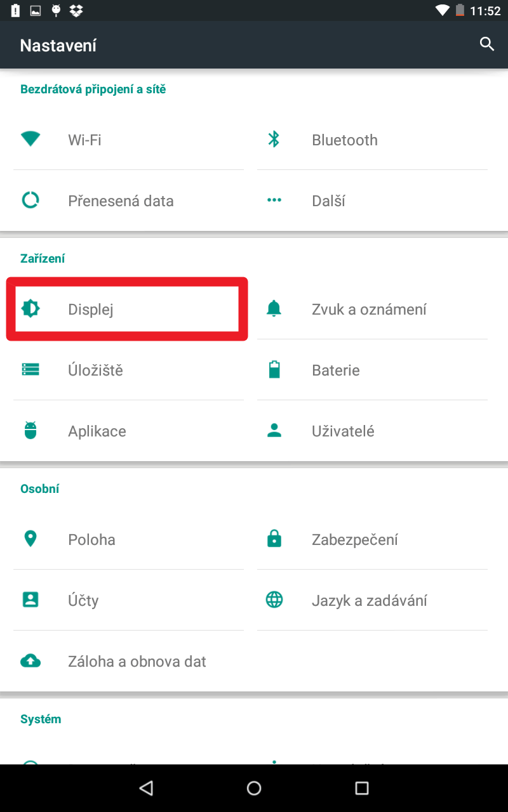Tap the Android back navigation button
508x812 pixels.
pos(147,788)
